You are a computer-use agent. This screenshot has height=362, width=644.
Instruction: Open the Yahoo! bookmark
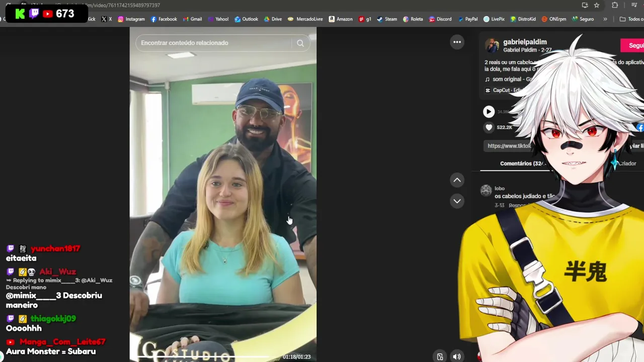(x=218, y=19)
